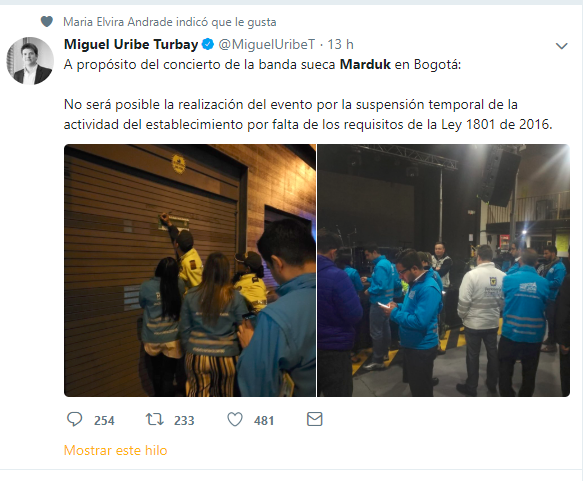This screenshot has height=481, width=583.
Task: Open the tweet via the 13 h timestamp
Action: pyautogui.click(x=340, y=44)
